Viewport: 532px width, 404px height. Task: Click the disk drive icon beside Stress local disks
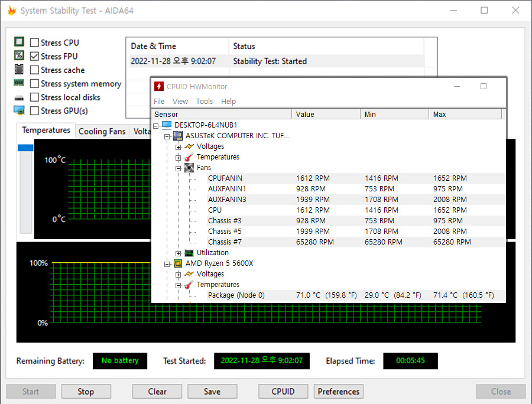[x=19, y=98]
